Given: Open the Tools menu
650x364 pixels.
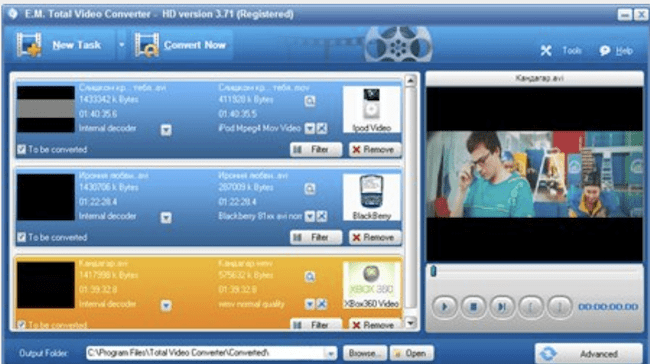Looking at the screenshot, I should point(561,51).
